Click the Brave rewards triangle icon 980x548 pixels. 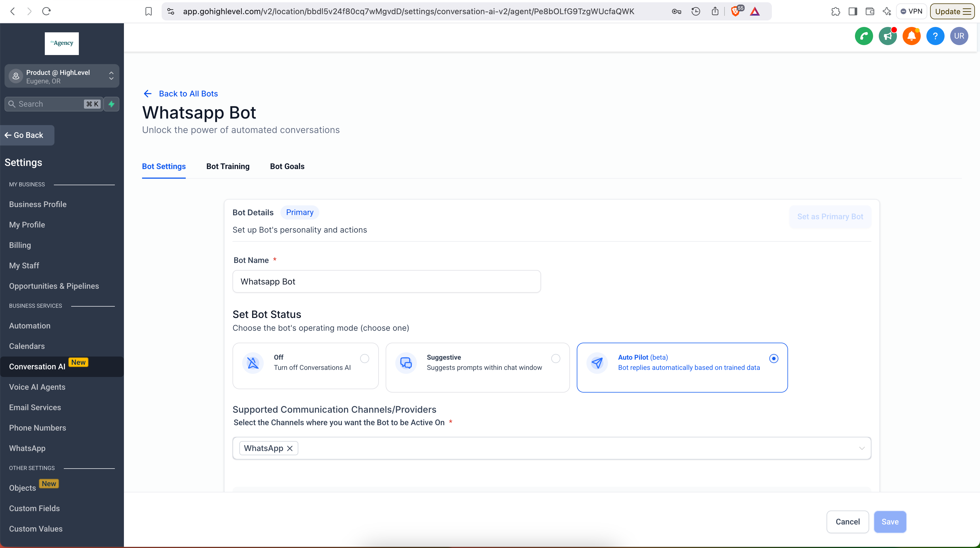pos(755,11)
